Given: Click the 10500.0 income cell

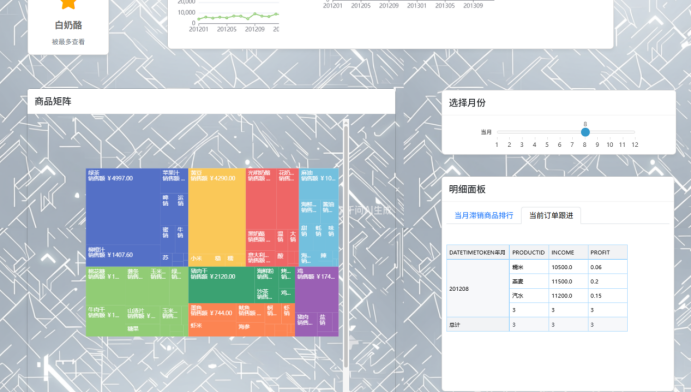Looking at the screenshot, I should 568,267.
